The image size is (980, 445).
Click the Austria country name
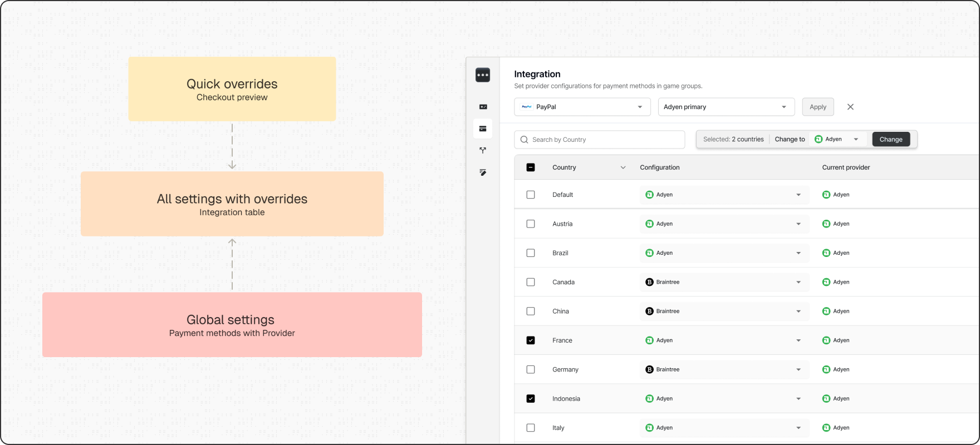coord(562,224)
